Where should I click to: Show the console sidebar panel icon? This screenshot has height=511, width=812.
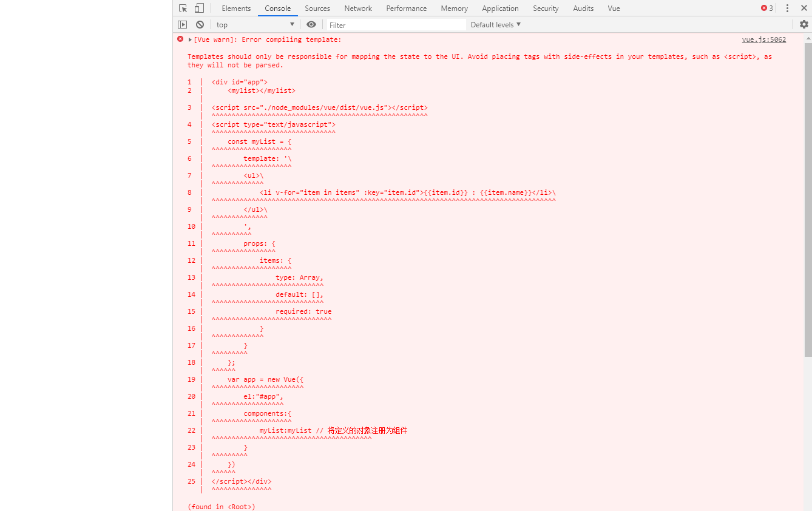182,25
